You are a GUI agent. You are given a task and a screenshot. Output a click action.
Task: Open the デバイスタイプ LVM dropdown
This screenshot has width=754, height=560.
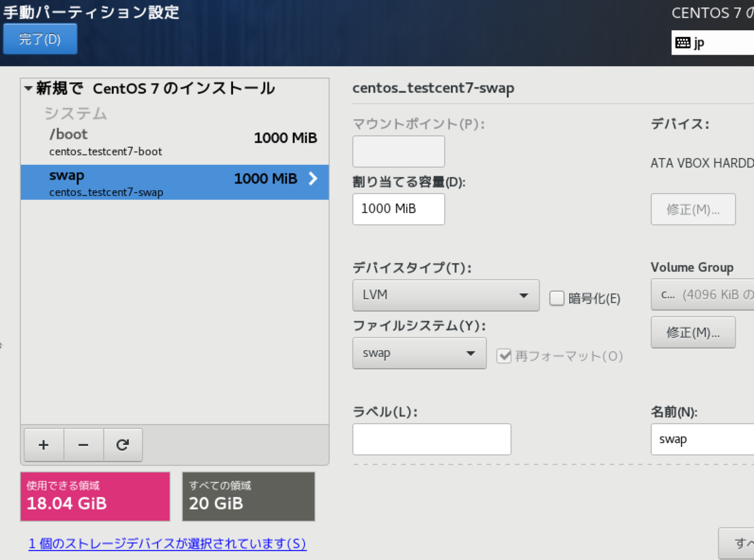click(446, 295)
